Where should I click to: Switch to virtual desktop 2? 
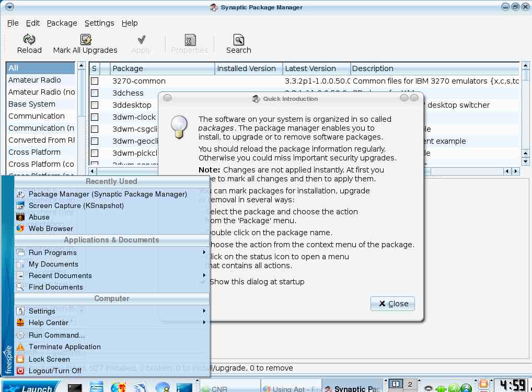(410, 384)
